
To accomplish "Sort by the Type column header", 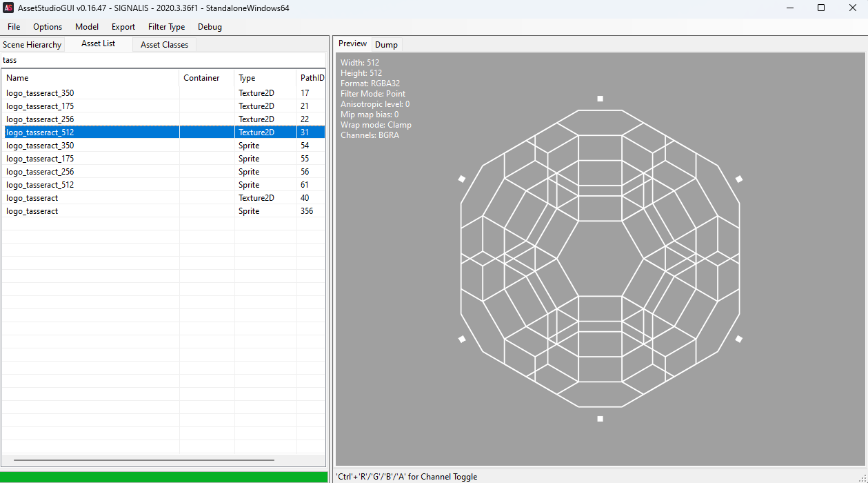I will (x=265, y=78).
